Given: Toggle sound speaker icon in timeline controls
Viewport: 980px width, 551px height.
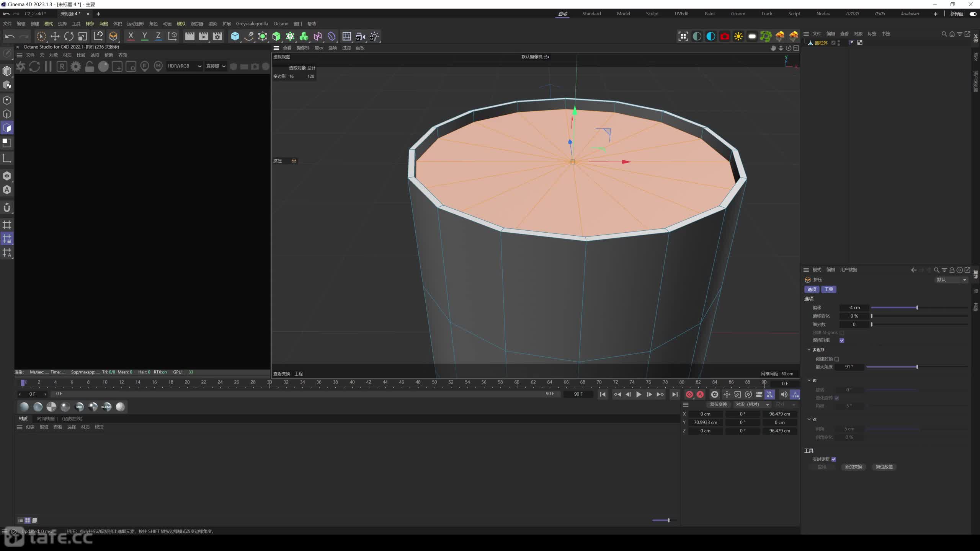Looking at the screenshot, I should point(784,394).
